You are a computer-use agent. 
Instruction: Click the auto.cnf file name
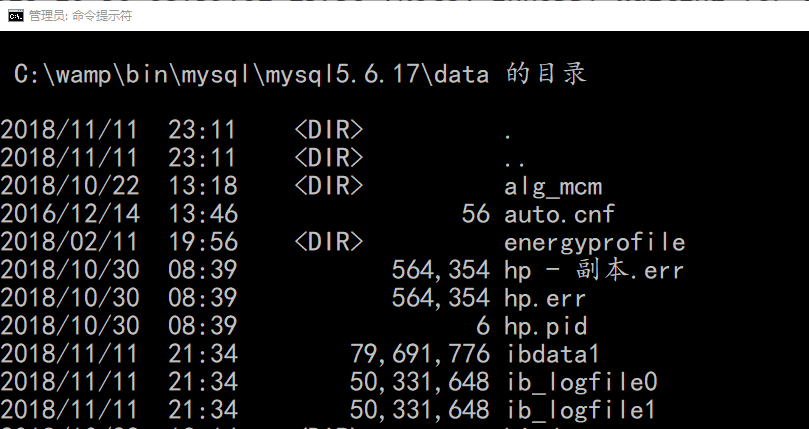point(559,214)
